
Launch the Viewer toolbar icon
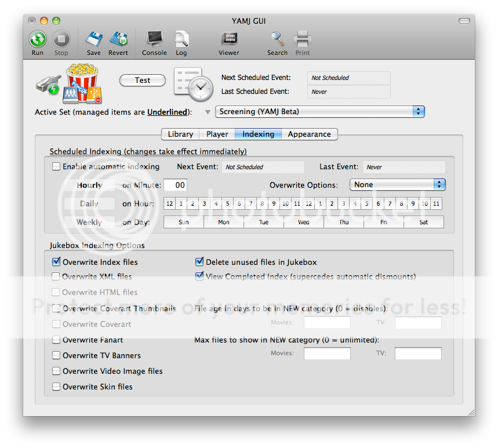[228, 38]
